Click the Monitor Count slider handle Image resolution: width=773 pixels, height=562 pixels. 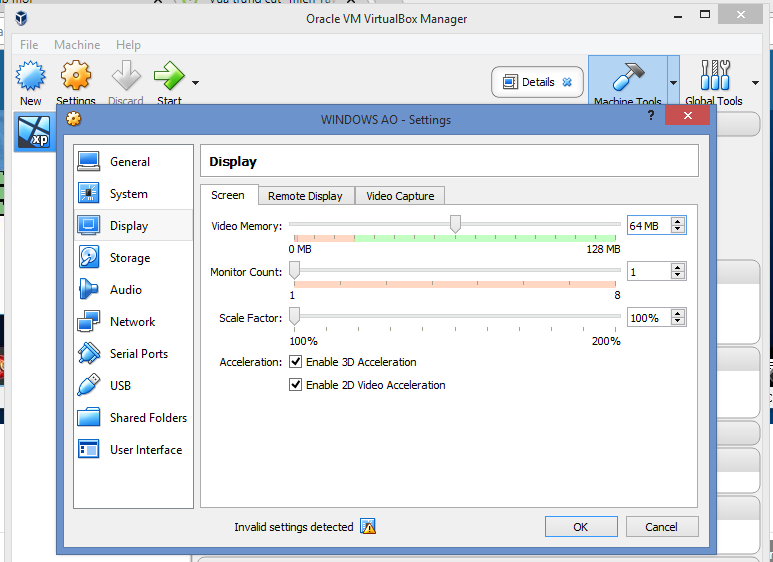pos(294,270)
